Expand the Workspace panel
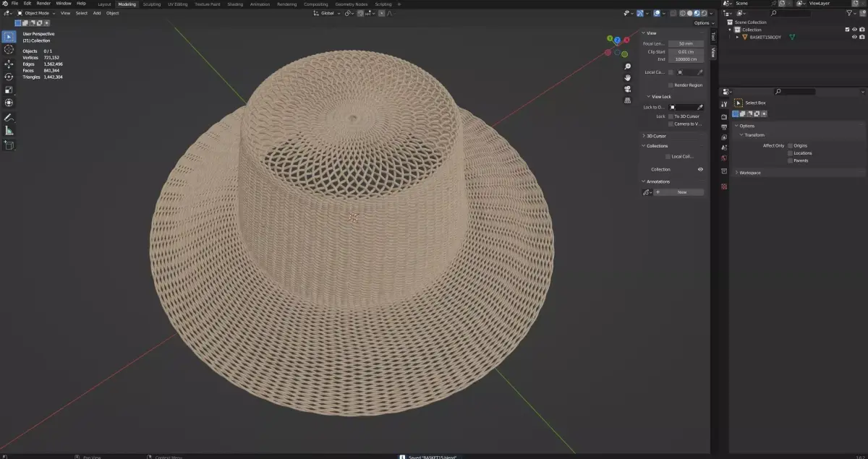Screen dimensions: 868x459 pyautogui.click(x=736, y=173)
